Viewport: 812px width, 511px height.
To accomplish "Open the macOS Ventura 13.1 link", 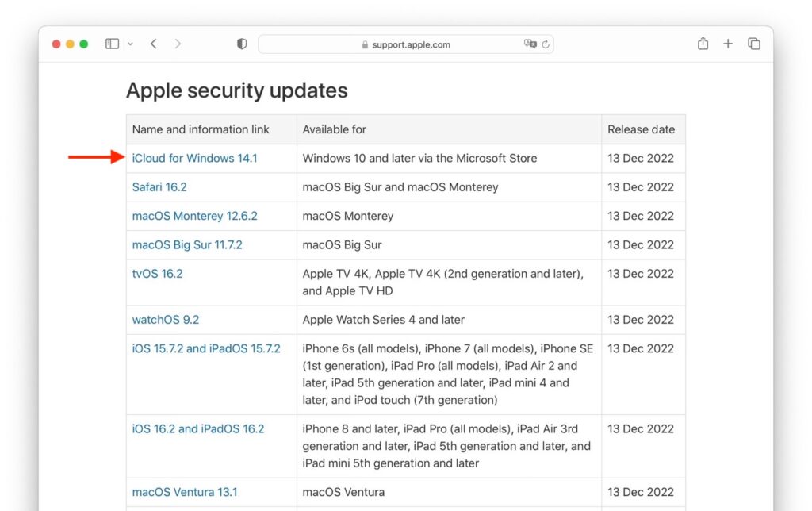I will click(x=184, y=491).
